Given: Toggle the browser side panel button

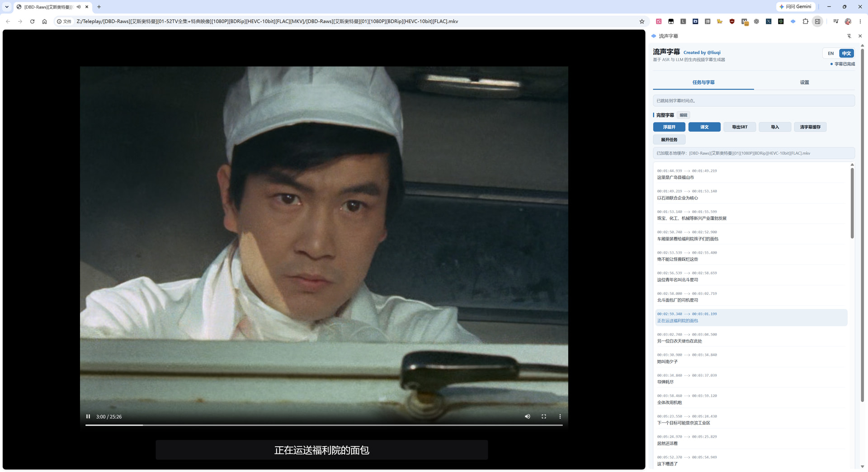Looking at the screenshot, I should (817, 21).
